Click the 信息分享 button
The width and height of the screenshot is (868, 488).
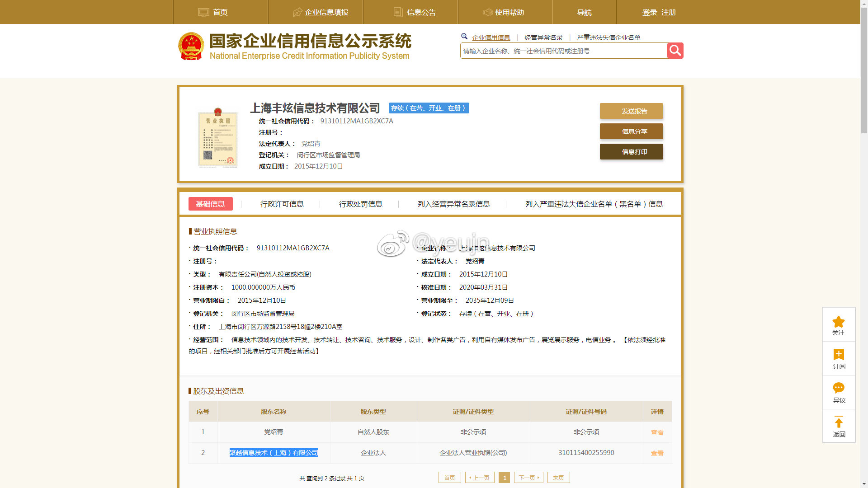click(x=631, y=131)
